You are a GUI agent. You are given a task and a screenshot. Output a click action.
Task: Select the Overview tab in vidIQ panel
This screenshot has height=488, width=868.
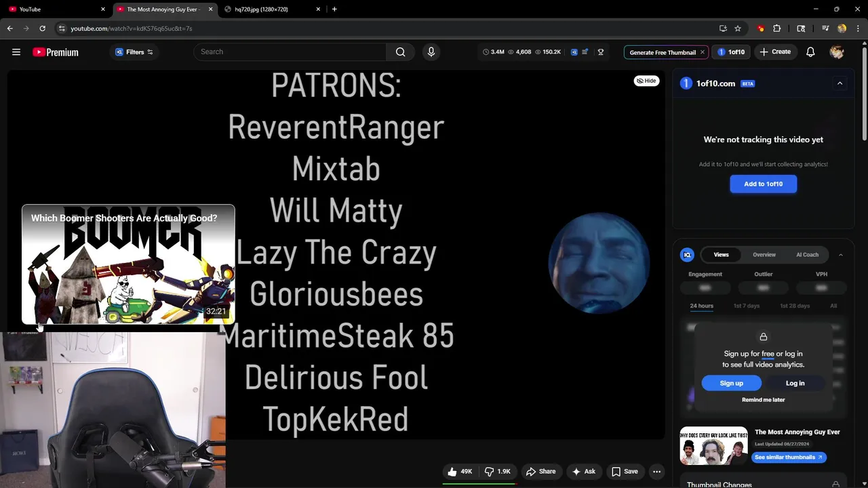pyautogui.click(x=764, y=255)
